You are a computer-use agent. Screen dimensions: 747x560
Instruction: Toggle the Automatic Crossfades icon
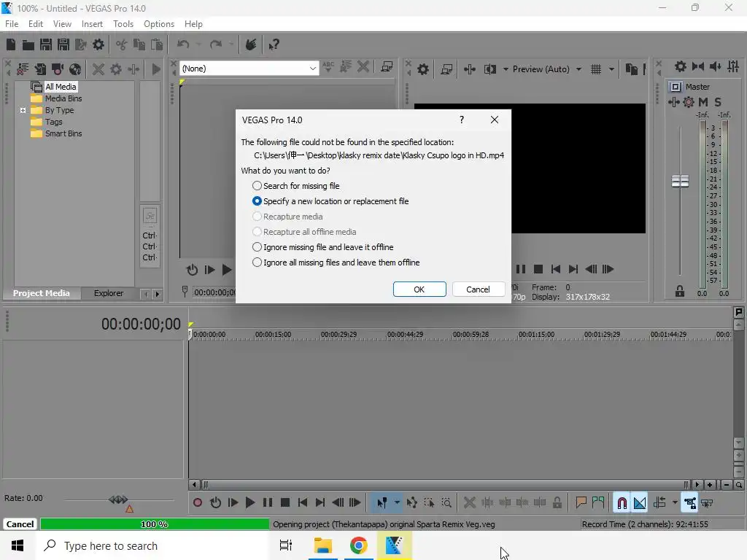[x=639, y=502]
